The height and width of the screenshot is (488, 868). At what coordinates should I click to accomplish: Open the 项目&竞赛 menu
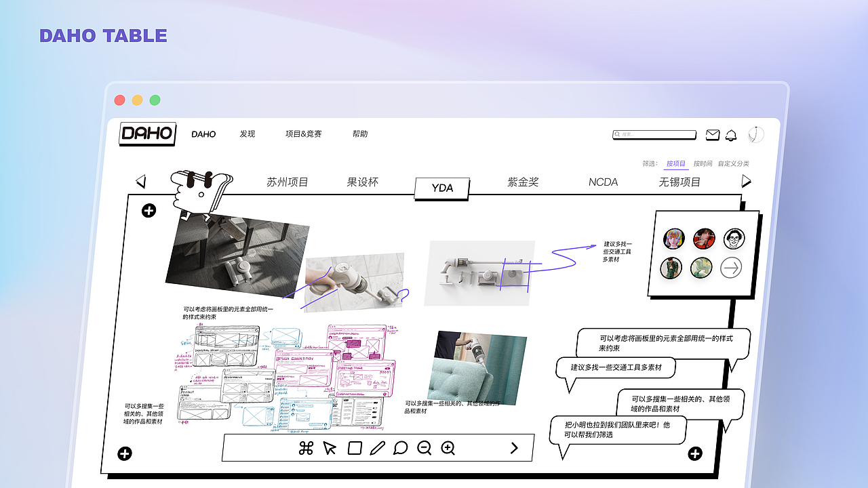click(303, 134)
